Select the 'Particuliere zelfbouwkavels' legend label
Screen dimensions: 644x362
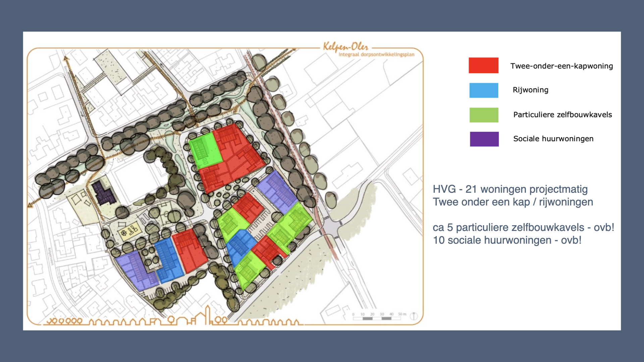click(562, 115)
